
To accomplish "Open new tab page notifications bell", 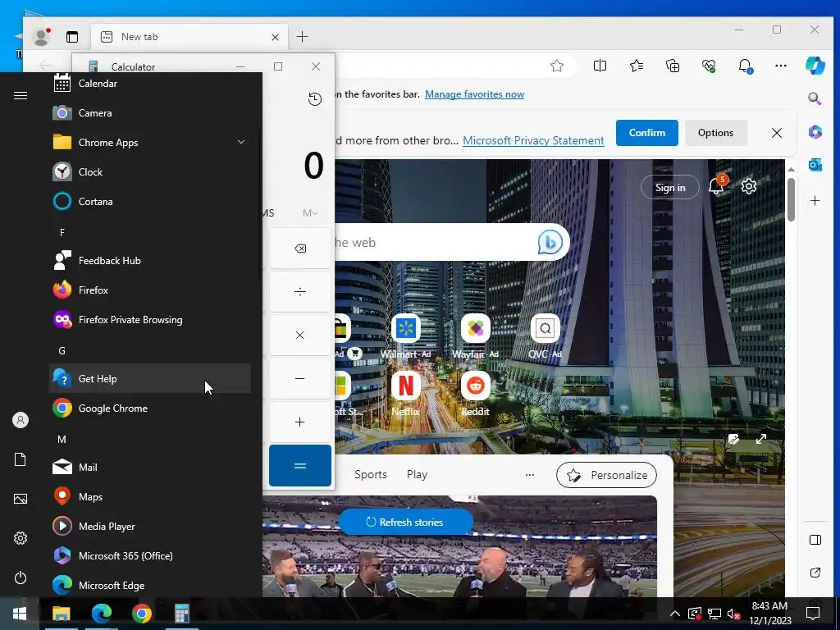I will point(716,186).
